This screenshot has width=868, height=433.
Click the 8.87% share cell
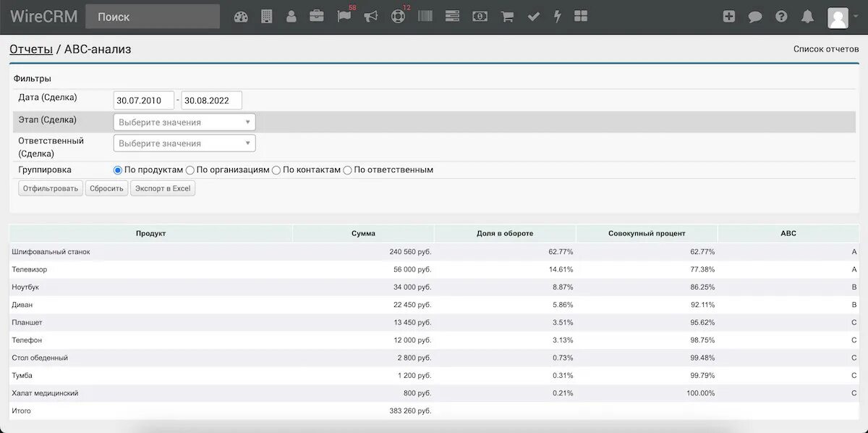coord(563,287)
